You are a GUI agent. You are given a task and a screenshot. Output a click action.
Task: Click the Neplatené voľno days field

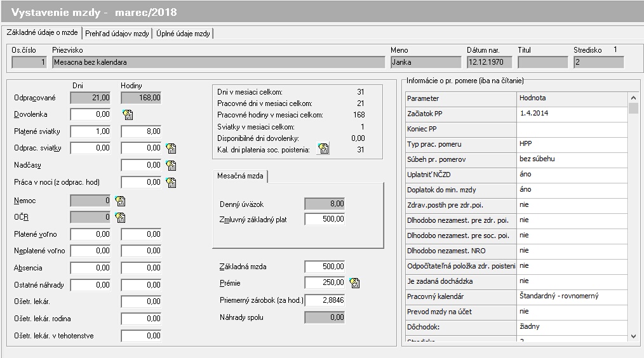coord(90,251)
